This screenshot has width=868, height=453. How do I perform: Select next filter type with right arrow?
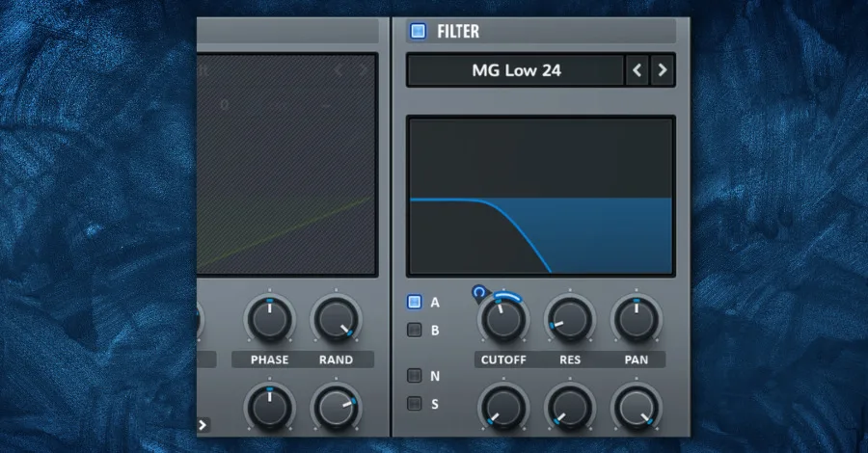(662, 70)
